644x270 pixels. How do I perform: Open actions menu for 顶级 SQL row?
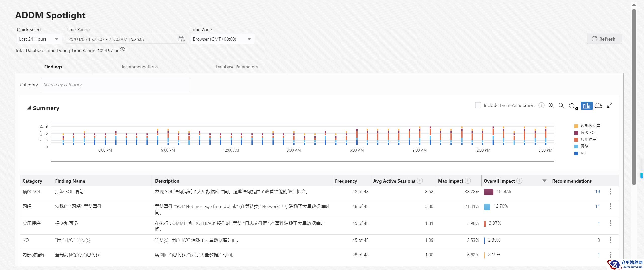pyautogui.click(x=610, y=192)
